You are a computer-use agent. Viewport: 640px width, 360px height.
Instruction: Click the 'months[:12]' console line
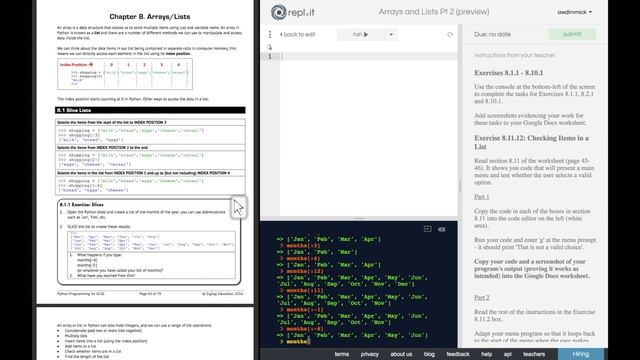[x=305, y=271]
